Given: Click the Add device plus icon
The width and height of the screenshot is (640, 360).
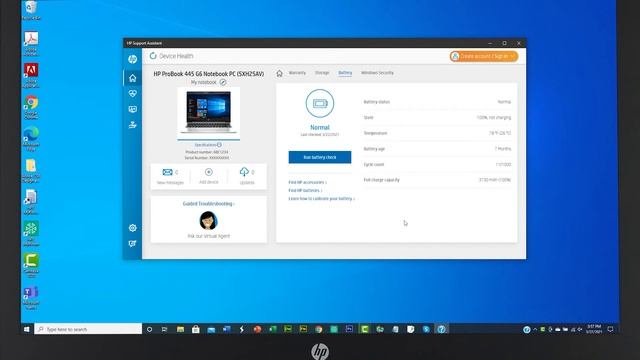Looking at the screenshot, I should coord(209,172).
